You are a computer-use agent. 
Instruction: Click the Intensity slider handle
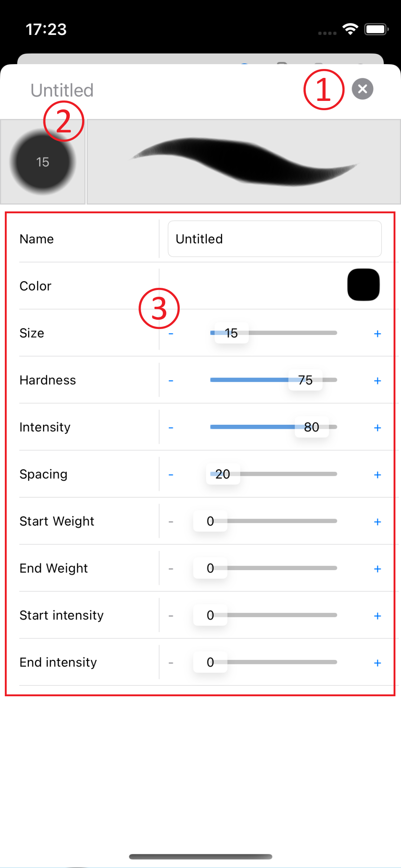[312, 427]
